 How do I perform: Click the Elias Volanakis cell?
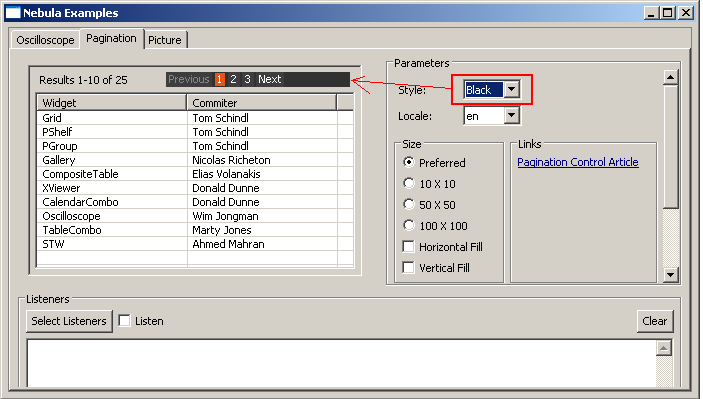pyautogui.click(x=262, y=174)
